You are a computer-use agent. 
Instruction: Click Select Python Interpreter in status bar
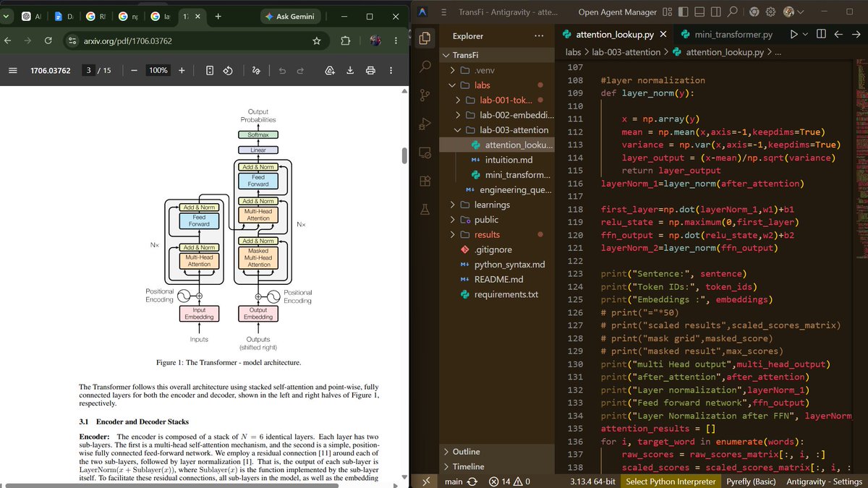tap(671, 481)
